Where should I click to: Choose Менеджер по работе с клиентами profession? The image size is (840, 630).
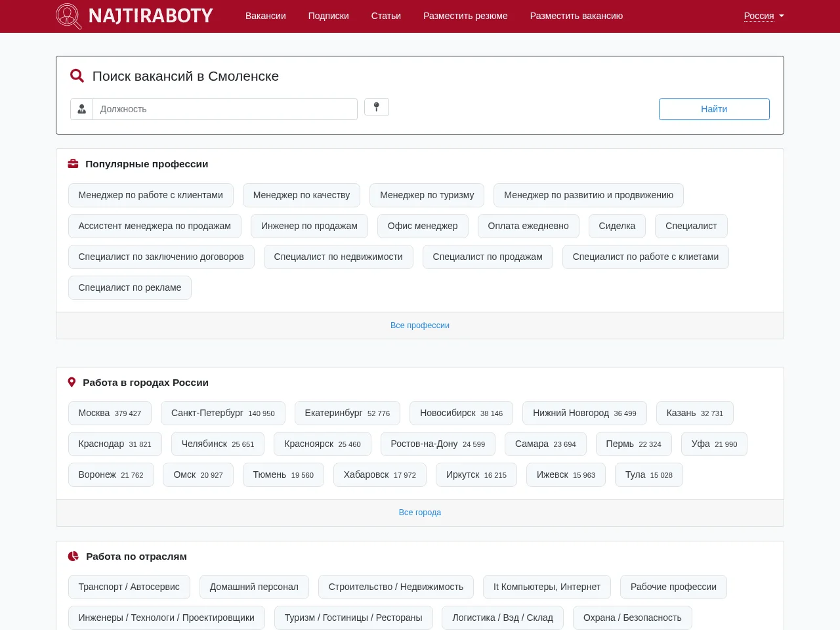pyautogui.click(x=151, y=195)
